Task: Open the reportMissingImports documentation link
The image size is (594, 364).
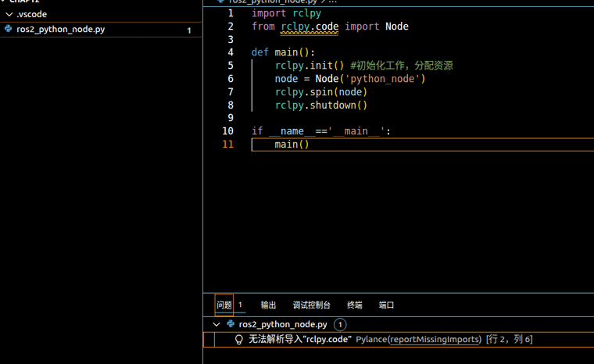Action: (435, 339)
